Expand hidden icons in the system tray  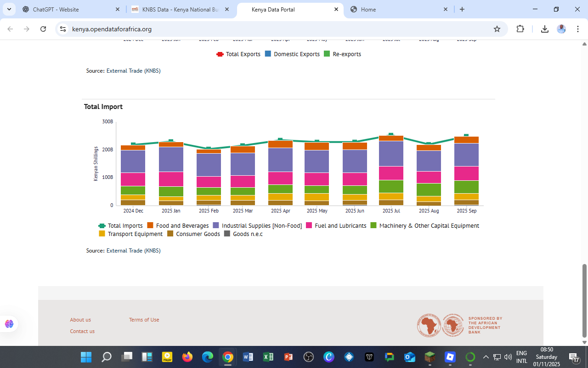point(486,356)
